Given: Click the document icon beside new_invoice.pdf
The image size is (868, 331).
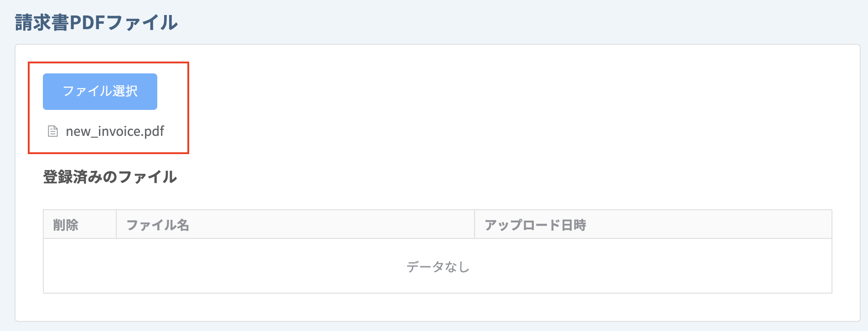Looking at the screenshot, I should point(53,131).
